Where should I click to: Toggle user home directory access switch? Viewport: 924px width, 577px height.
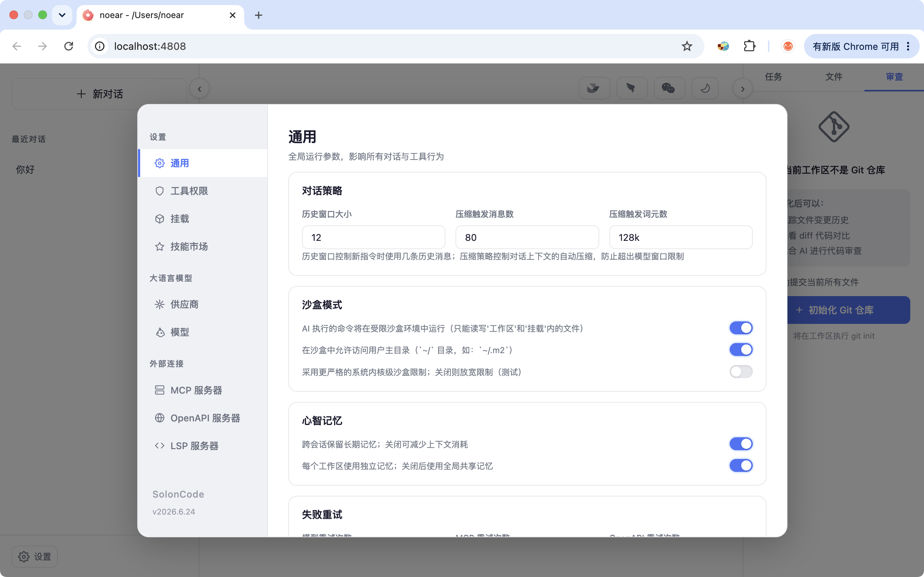coord(741,350)
